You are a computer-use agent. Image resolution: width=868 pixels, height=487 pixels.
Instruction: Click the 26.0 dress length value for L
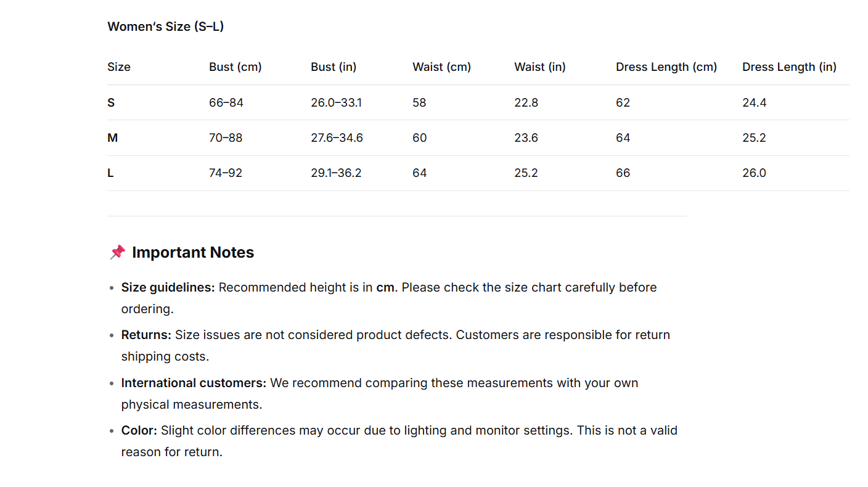coord(754,173)
